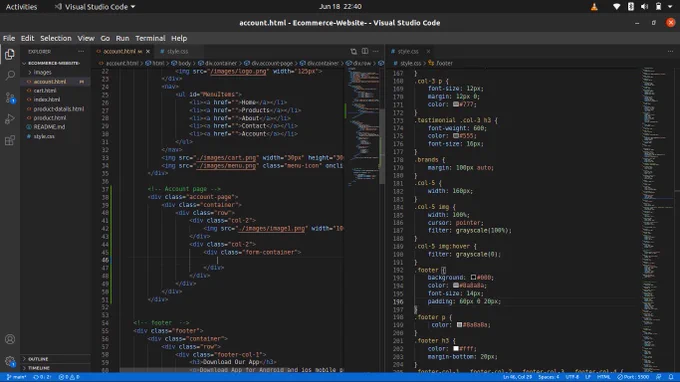This screenshot has width=680, height=382.
Task: Click Ln 46, Col 29 cursor position indicator
Action: pos(517,377)
